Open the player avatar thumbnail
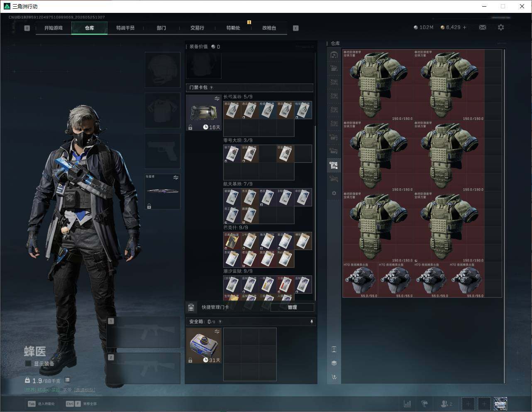Viewport: 532px width, 412px height. tap(500, 404)
